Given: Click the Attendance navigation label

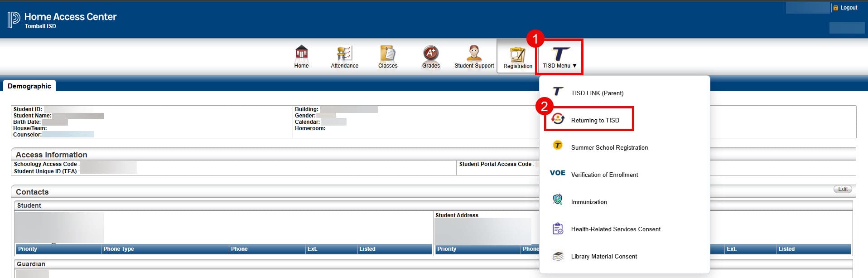Looking at the screenshot, I should pyautogui.click(x=344, y=66).
